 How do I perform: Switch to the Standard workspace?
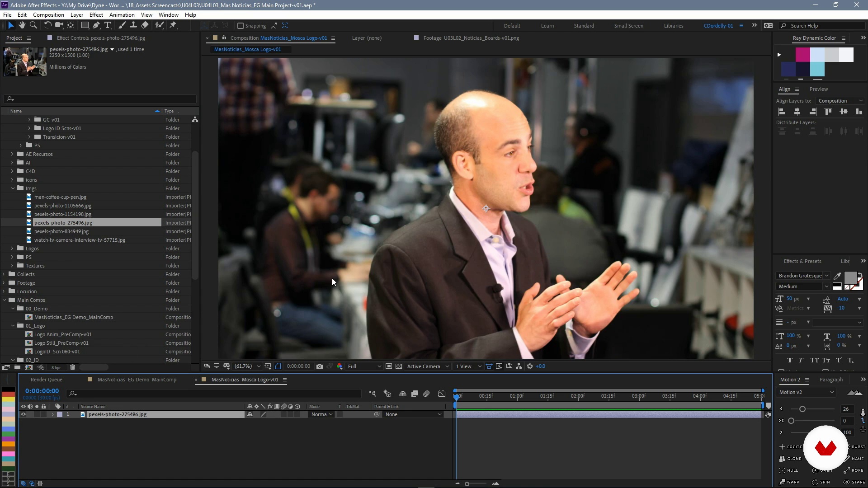point(584,26)
